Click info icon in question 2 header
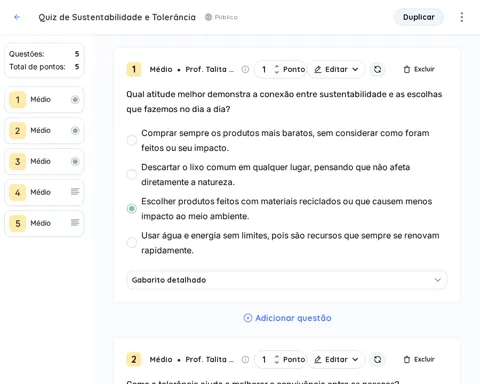Image resolution: width=480 pixels, height=384 pixels. (245, 359)
